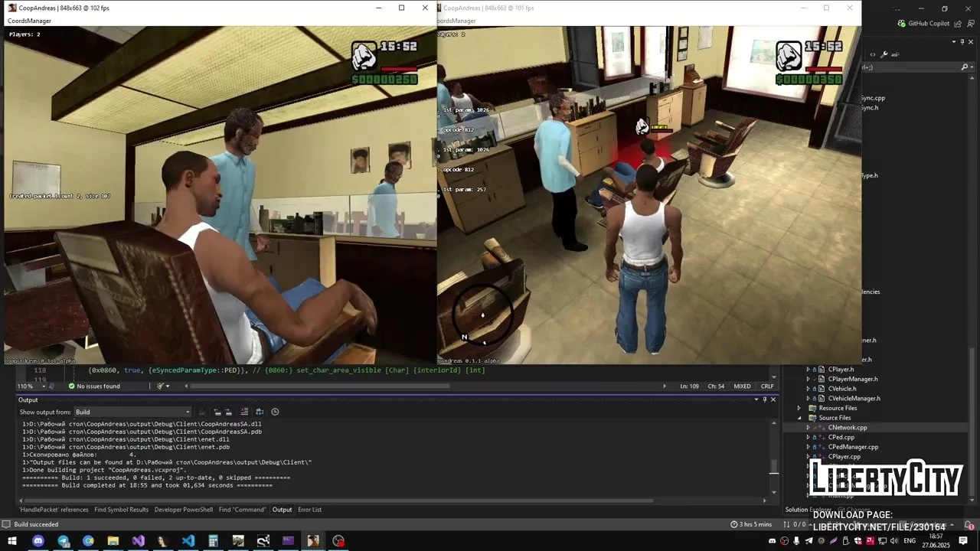Click the CRLF line ending indicator
980x551 pixels.
[767, 386]
